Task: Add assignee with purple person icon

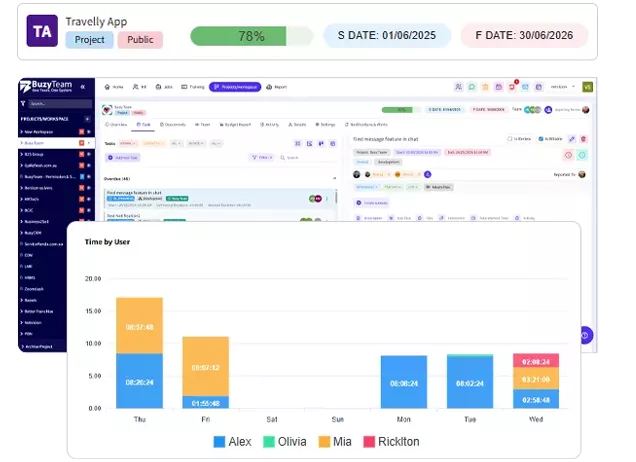Action: 428,174
